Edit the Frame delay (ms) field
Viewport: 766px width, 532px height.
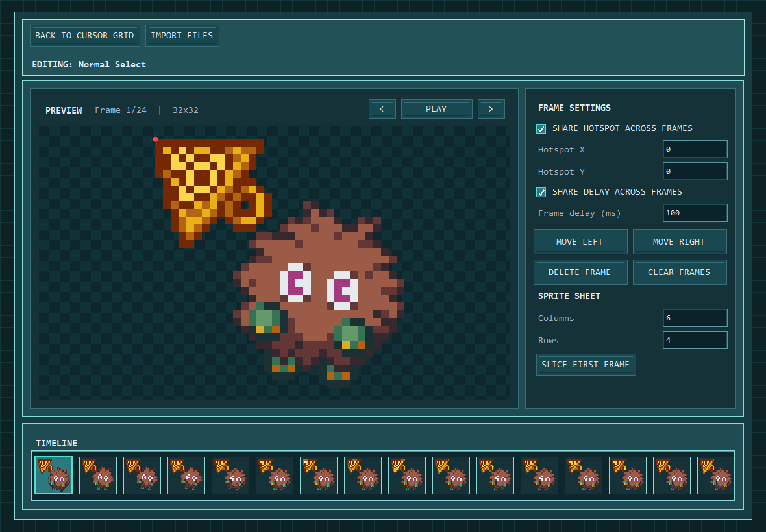pyautogui.click(x=695, y=213)
